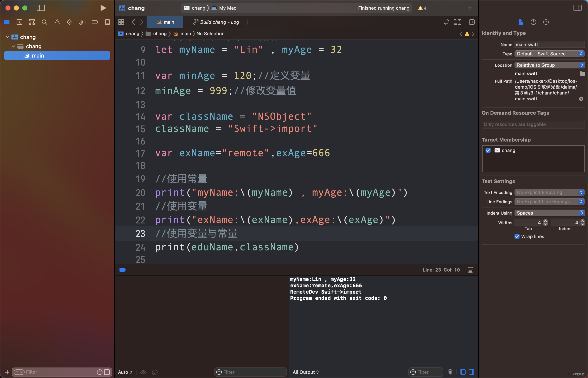The height and width of the screenshot is (378, 588).
Task: Reveal full path in Finder arrow
Action: tap(581, 99)
